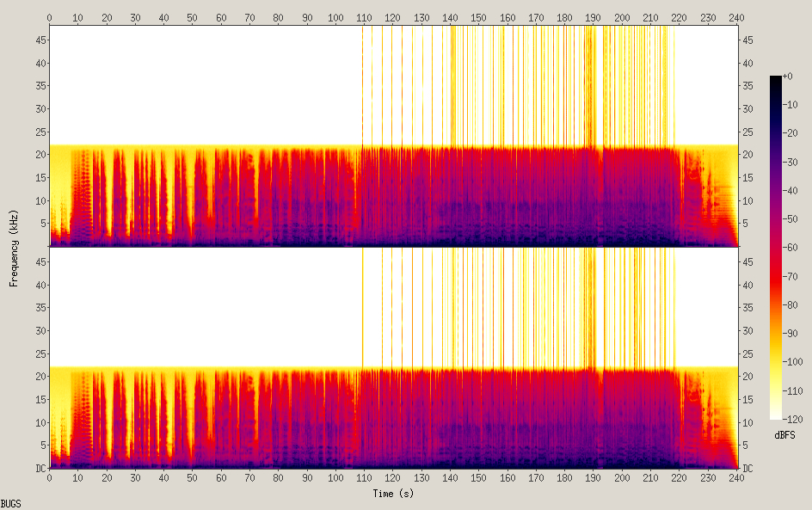Click the Frequency (kHz) axis label
Image resolution: width=812 pixels, height=510 pixels.
coord(14,248)
